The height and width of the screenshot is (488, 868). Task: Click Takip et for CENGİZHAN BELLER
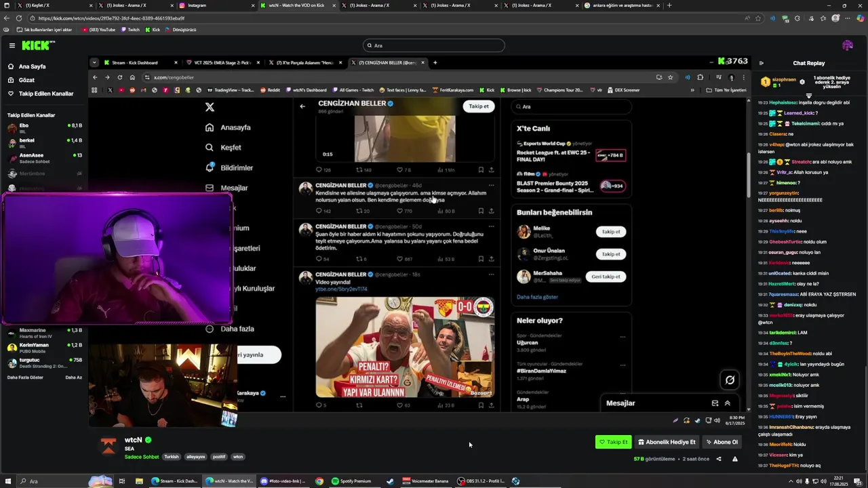[479, 106]
